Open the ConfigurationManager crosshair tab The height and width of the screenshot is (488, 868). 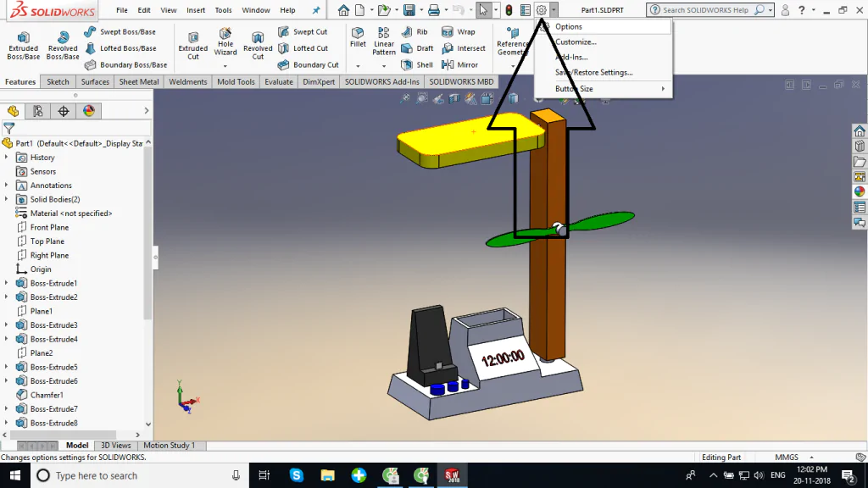coord(64,111)
